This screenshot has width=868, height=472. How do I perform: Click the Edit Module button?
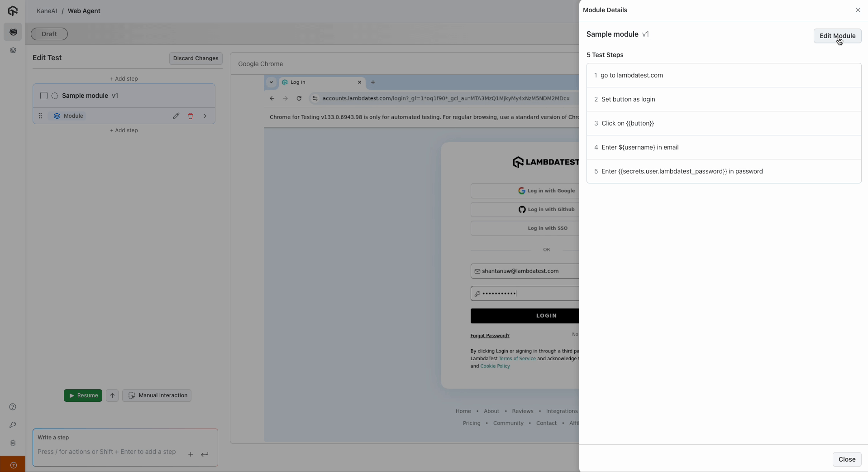[x=837, y=36]
